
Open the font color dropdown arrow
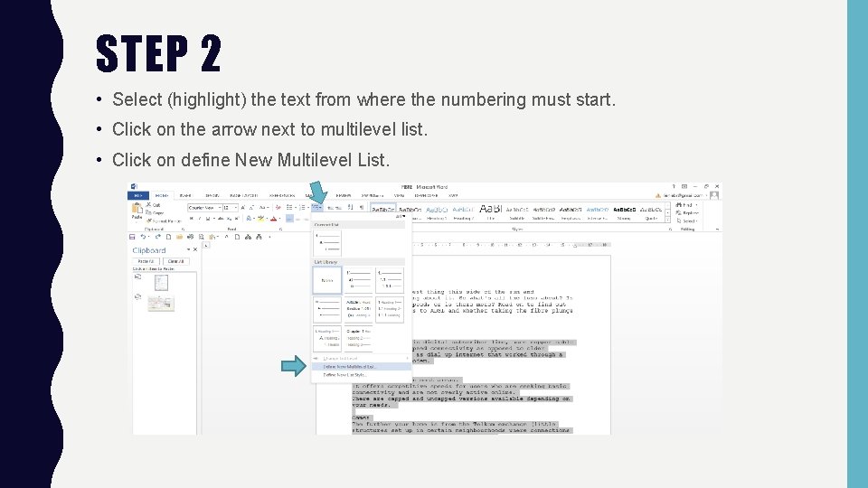point(280,218)
